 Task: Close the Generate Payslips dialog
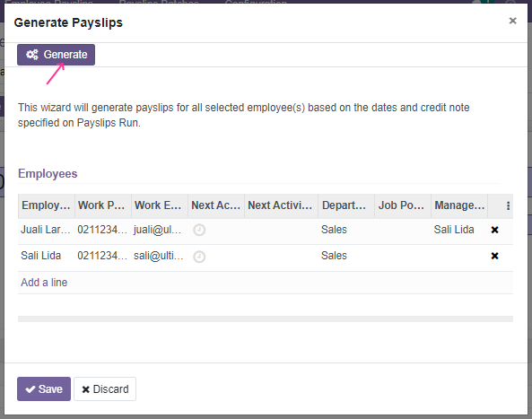(x=512, y=21)
